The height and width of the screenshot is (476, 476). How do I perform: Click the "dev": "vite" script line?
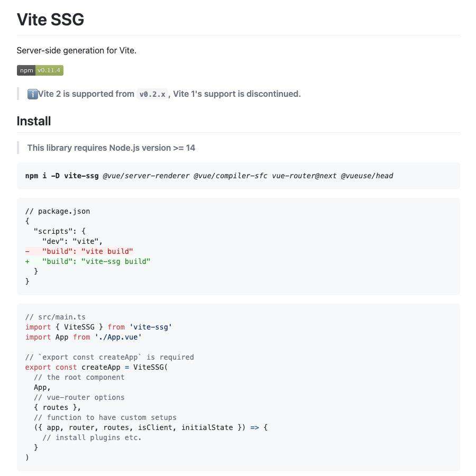pyautogui.click(x=72, y=241)
